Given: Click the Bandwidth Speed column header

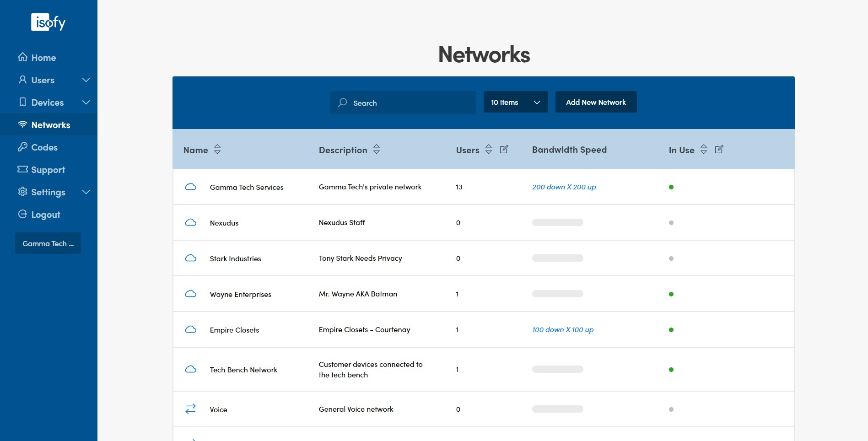Looking at the screenshot, I should (569, 150).
